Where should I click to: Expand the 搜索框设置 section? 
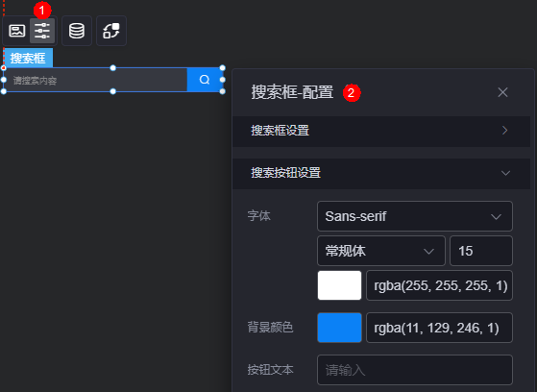381,131
